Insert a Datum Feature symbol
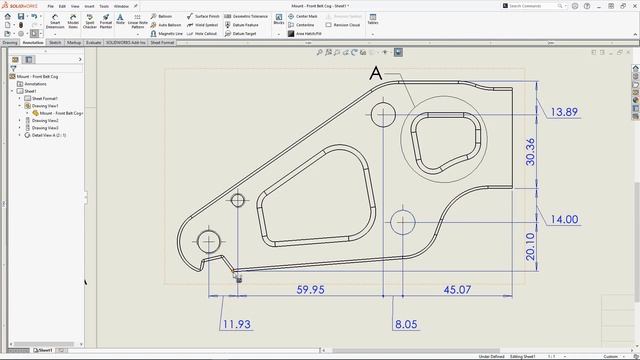 (242, 25)
